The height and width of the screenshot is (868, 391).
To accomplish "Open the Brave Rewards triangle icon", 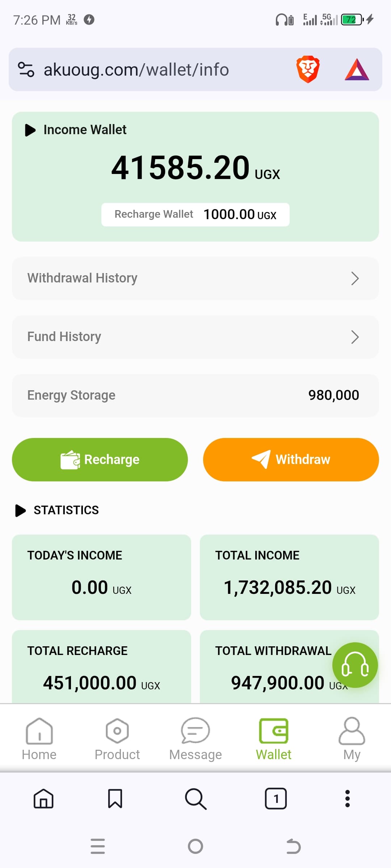I will (357, 69).
